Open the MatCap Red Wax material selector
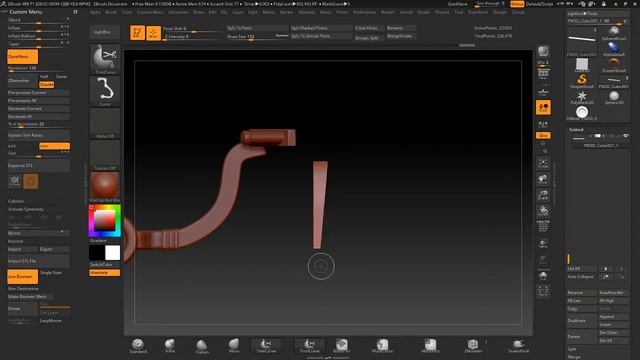 tap(105, 187)
